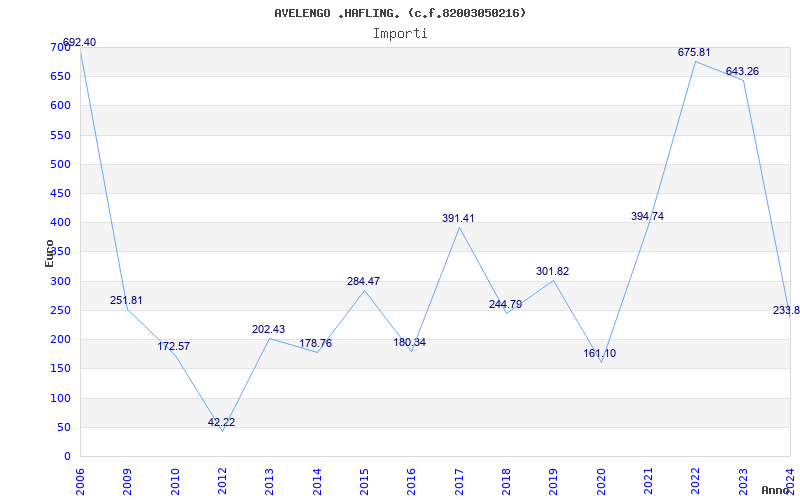Click the 600 y-axis tick label
Viewport: 800px width, 500px height.
[60, 106]
